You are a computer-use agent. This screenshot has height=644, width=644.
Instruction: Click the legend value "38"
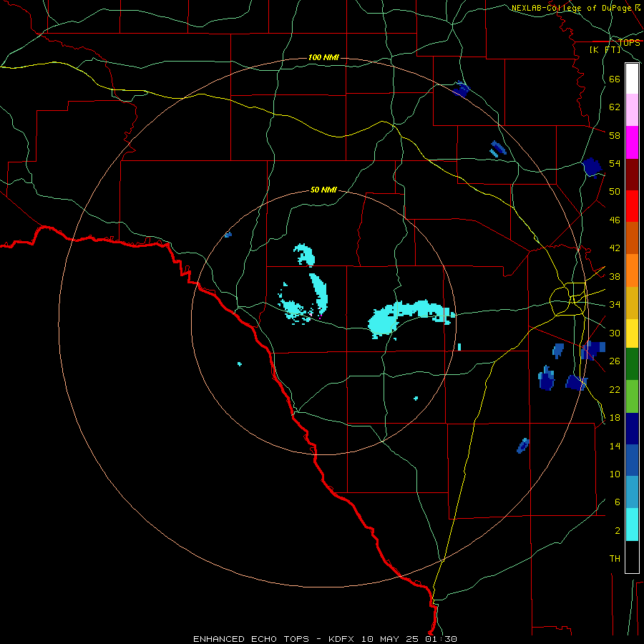[615, 276]
